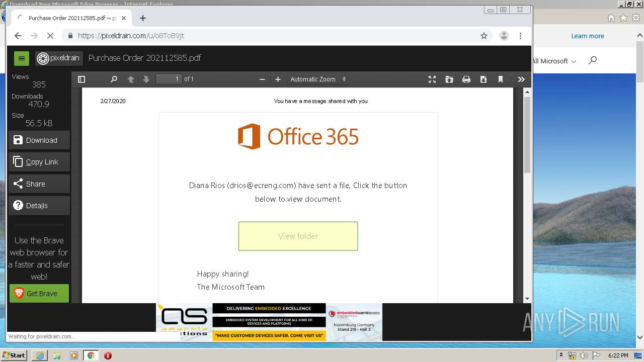Select the Purchase Order 202112585.pdf tab
Viewport: 644px width, 362px height.
tap(71, 18)
